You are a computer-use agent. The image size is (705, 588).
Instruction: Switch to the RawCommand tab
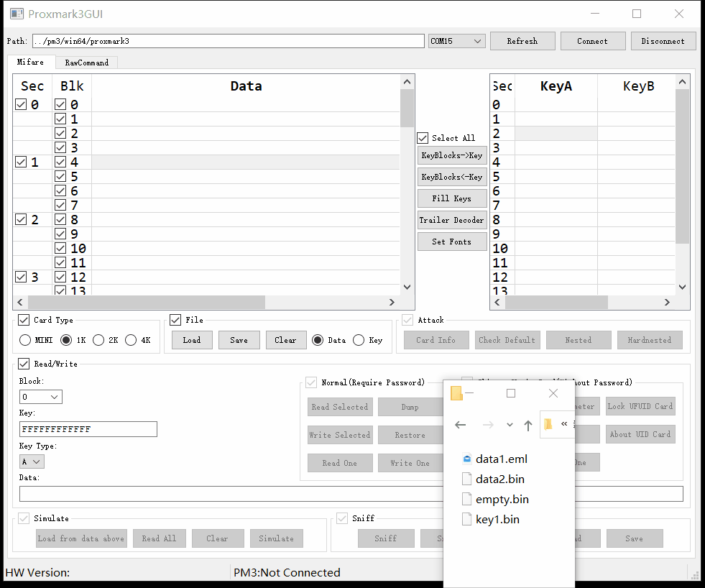click(86, 63)
